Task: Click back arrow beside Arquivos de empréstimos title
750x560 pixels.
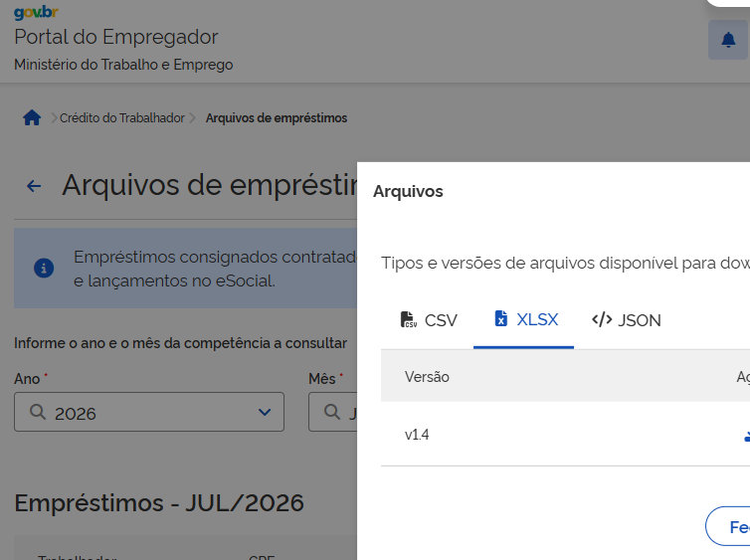Action: pos(34,186)
